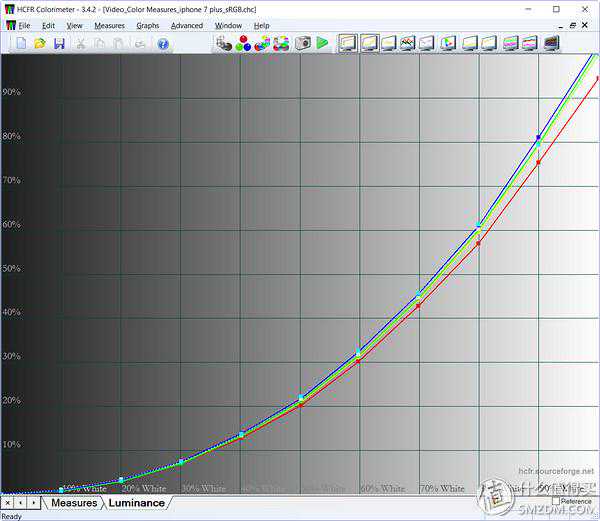Start measuring with the green play arrow
The height and width of the screenshot is (521, 600).
(322, 43)
